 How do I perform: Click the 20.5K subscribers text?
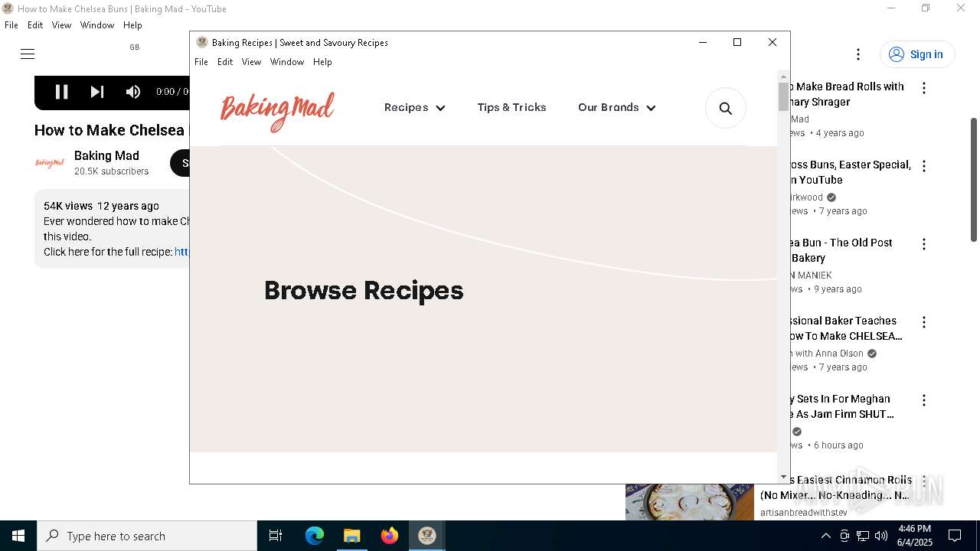coord(111,171)
